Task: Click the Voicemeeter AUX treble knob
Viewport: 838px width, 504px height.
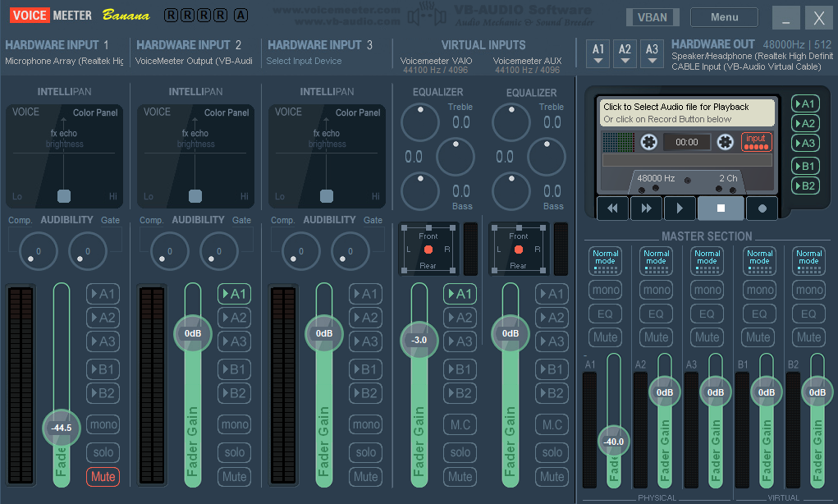Action: (511, 121)
